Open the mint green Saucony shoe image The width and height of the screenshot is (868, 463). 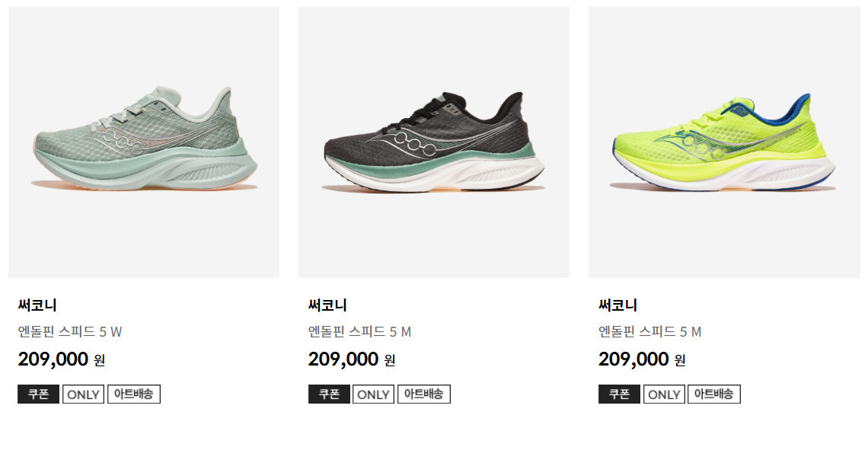pos(144,142)
